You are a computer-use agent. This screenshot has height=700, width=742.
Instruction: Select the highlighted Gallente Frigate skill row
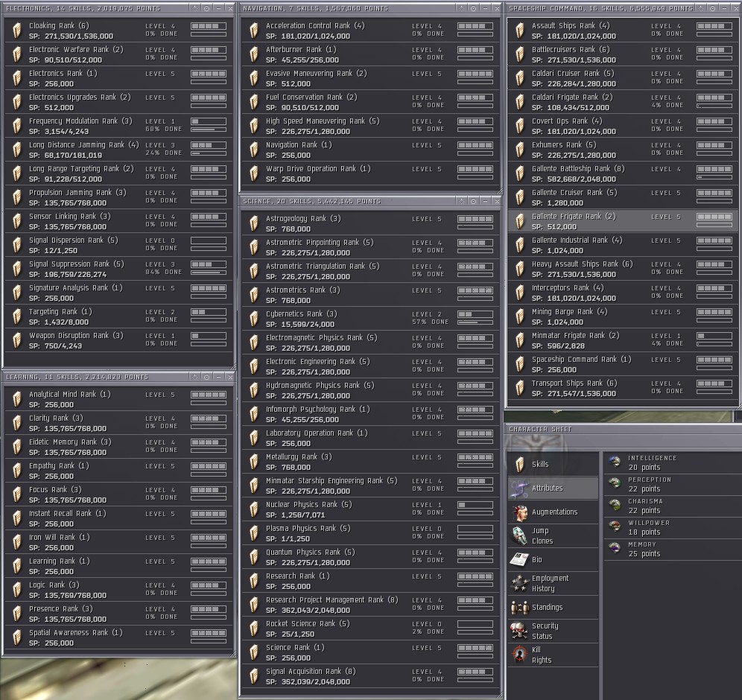tap(622, 221)
